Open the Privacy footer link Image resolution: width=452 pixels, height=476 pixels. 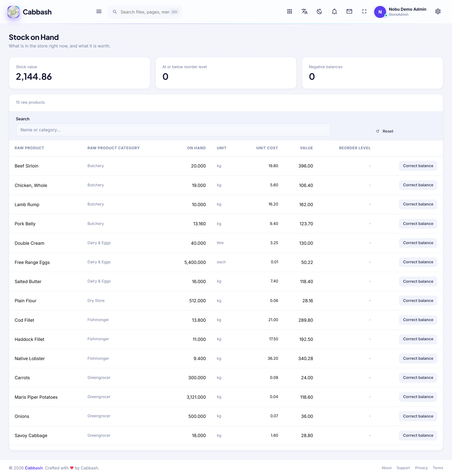(421, 468)
